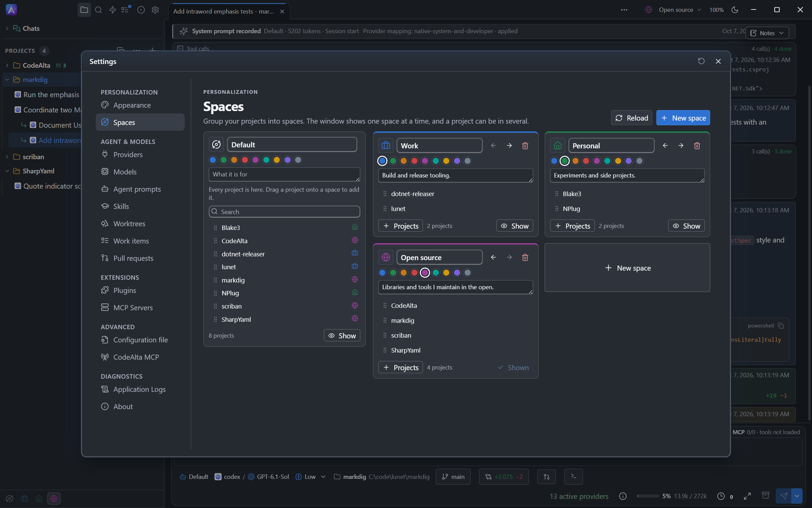Open the Open source space dropdown in title bar

673,10
